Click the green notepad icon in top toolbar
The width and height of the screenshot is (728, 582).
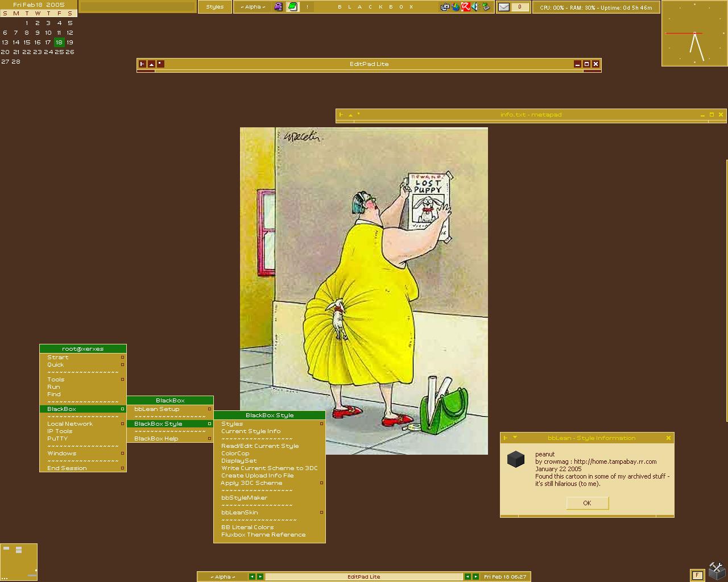[292, 7]
